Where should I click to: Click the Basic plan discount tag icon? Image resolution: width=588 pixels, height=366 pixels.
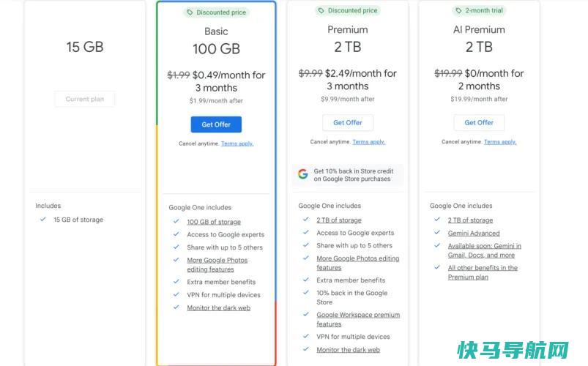pyautogui.click(x=190, y=12)
